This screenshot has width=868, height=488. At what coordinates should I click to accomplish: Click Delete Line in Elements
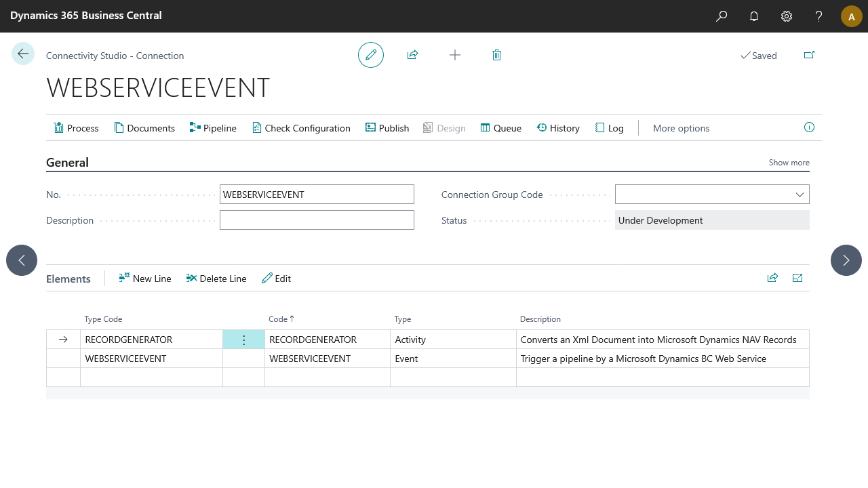(216, 279)
